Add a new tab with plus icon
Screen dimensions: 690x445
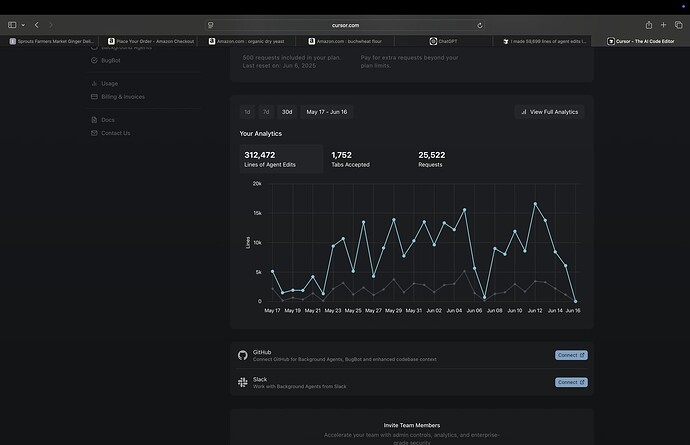(663, 25)
